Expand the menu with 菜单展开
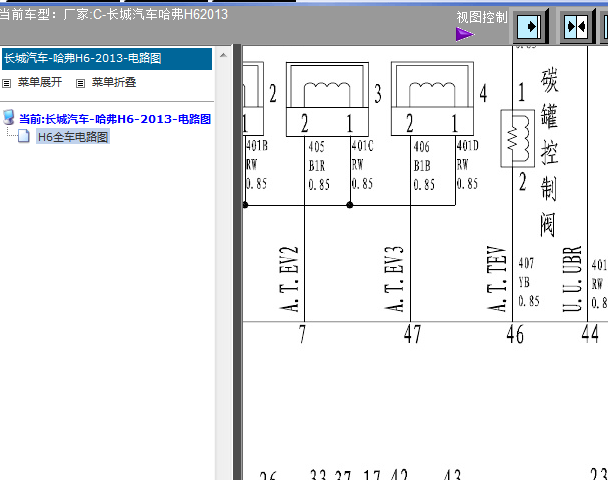 pos(40,82)
